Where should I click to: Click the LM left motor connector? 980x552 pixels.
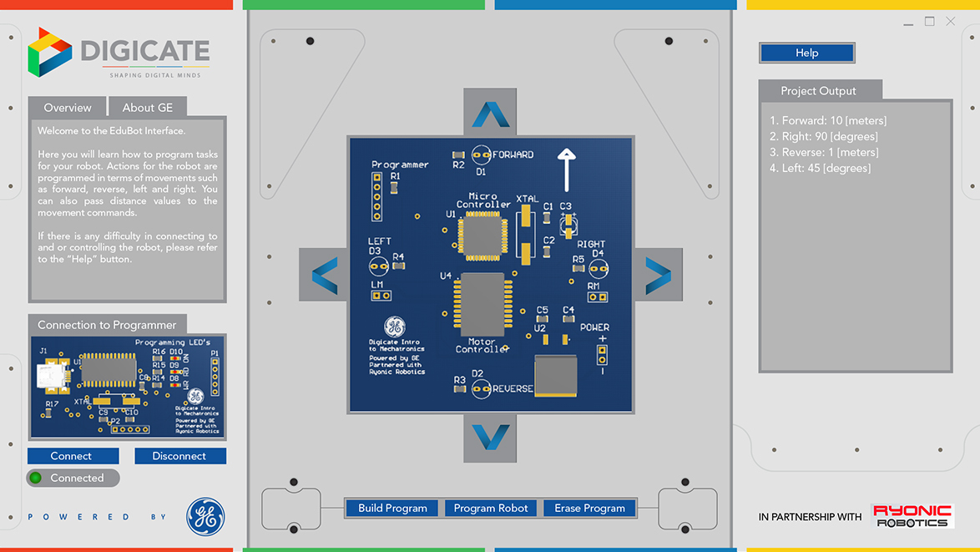(x=381, y=296)
